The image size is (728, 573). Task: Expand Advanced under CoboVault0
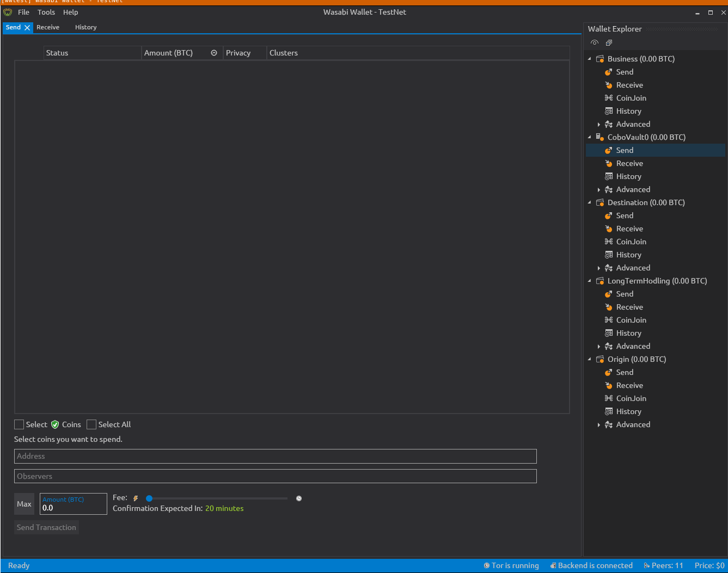coord(599,189)
